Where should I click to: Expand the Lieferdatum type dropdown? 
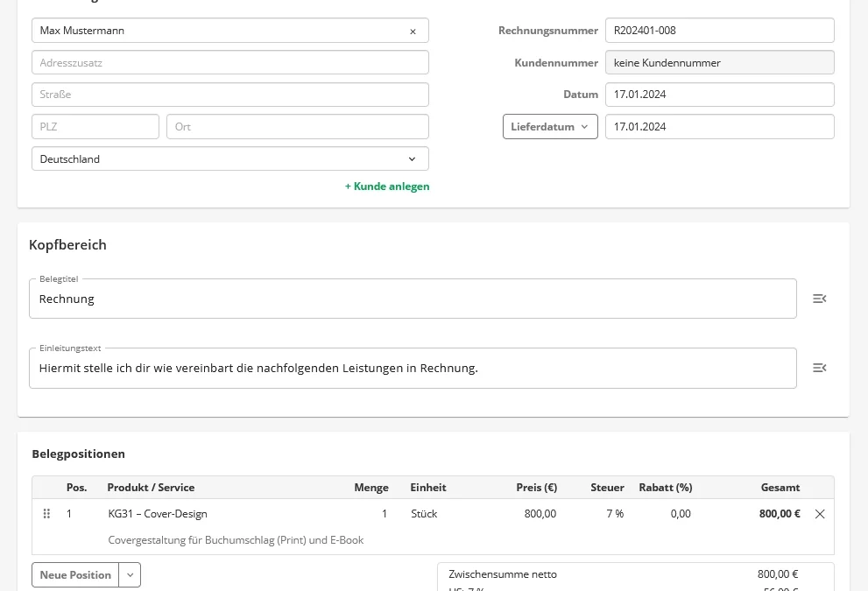[x=550, y=127]
